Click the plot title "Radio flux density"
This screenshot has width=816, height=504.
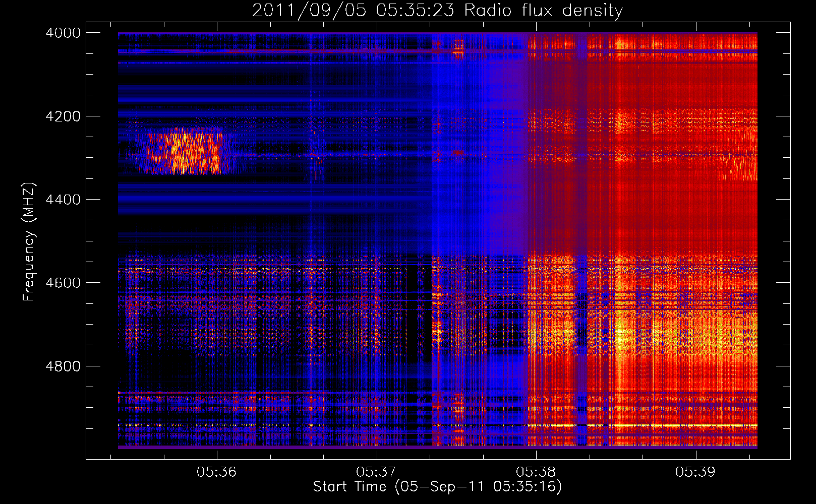tap(543, 11)
